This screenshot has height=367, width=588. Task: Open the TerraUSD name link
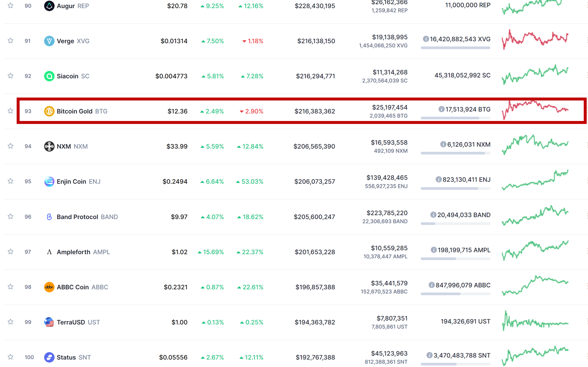(x=71, y=322)
